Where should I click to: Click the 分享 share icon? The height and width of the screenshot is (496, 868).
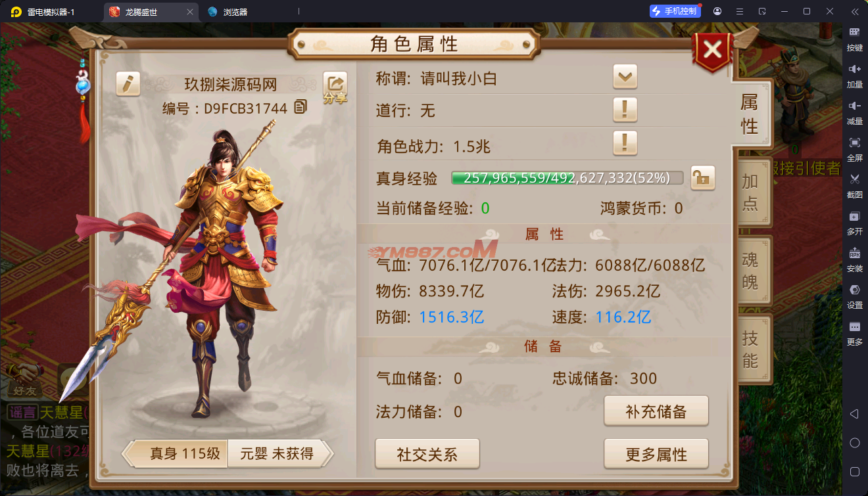335,88
